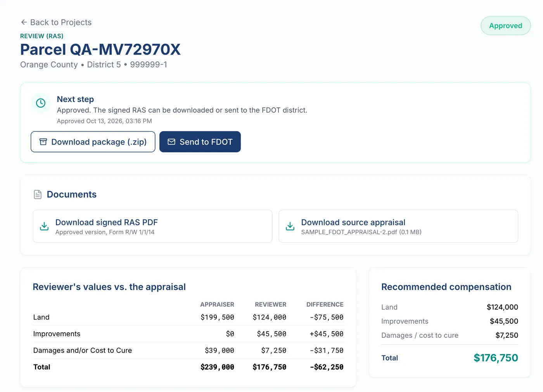Click the reviewer Total $176,750 in table

tap(269, 367)
